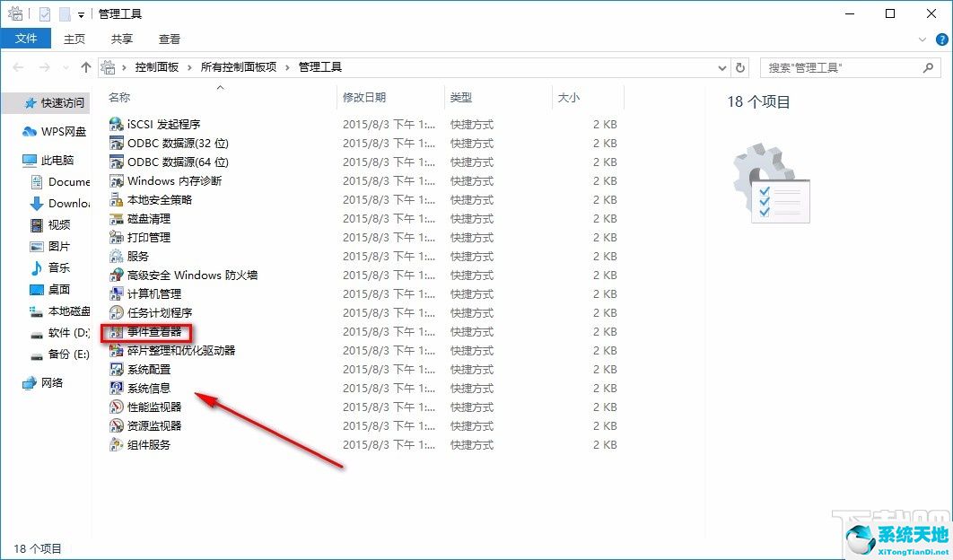Open the iSCSI 发起程序 shortcut icon

pyautogui.click(x=116, y=124)
